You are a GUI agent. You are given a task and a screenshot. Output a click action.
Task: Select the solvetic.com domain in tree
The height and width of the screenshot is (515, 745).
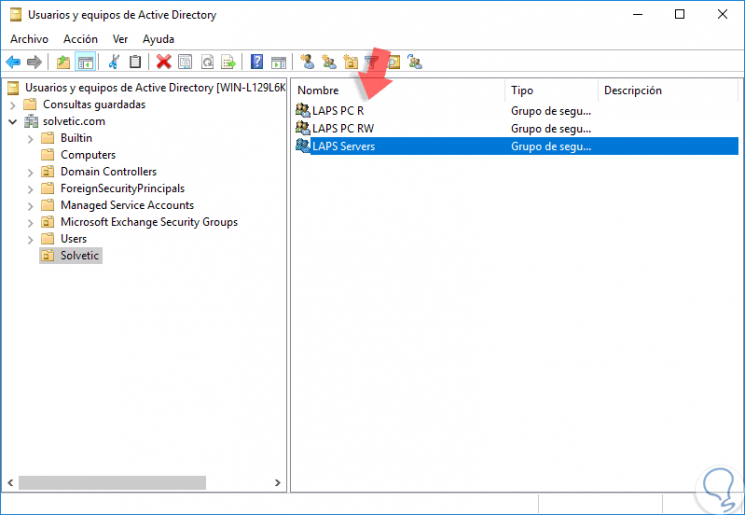[74, 121]
